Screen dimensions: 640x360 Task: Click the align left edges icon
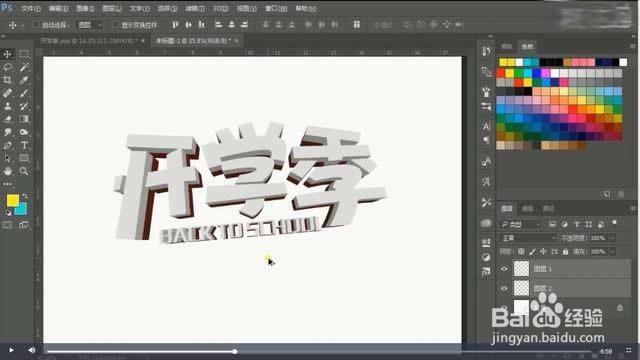click(219, 25)
